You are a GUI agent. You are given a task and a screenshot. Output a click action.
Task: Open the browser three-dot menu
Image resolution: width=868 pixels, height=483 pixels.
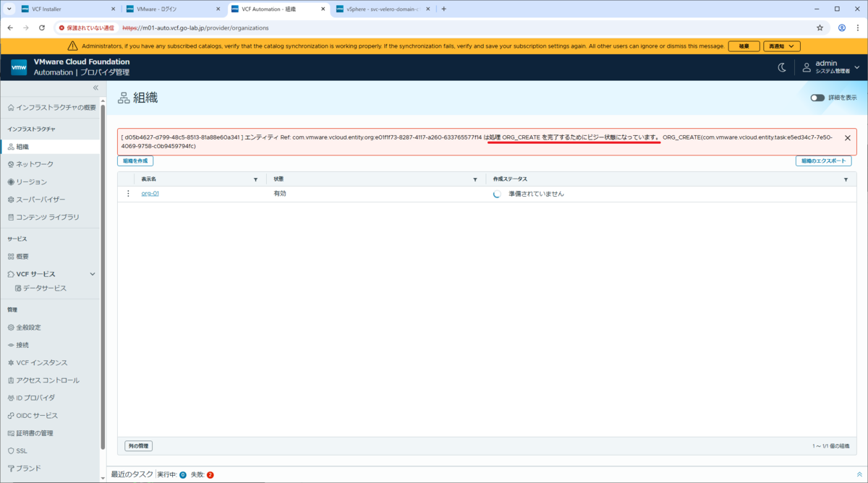click(x=859, y=27)
